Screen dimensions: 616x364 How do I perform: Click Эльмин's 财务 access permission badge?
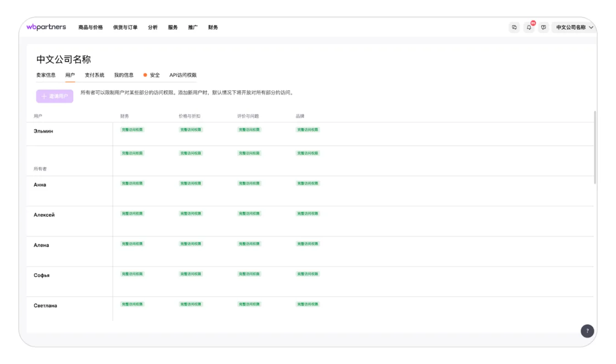(x=132, y=130)
